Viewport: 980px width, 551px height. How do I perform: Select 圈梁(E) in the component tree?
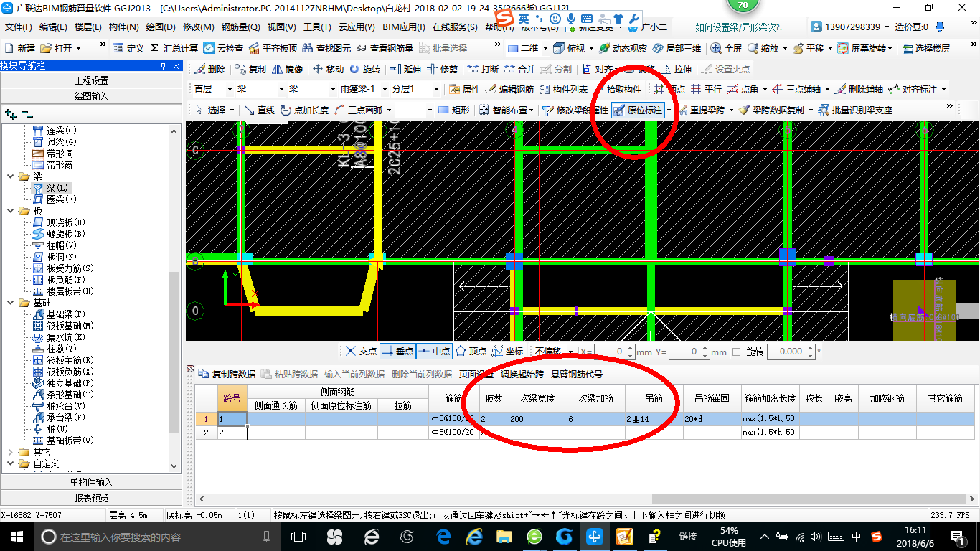55,199
